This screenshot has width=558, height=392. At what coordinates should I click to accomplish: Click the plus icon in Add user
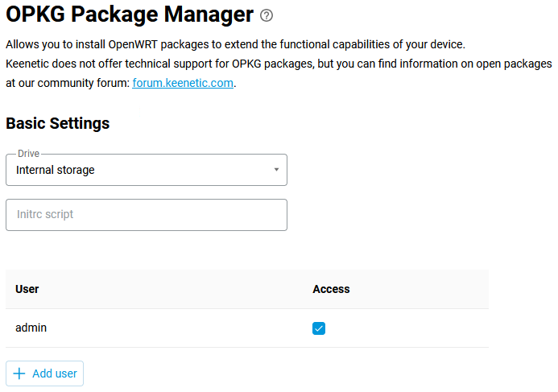click(x=20, y=373)
